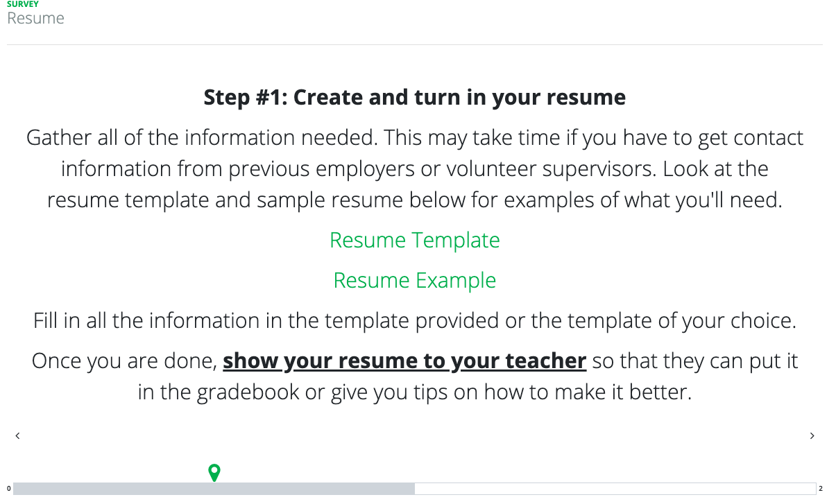The height and width of the screenshot is (504, 836).
Task: Click the "resume template and sample resume below" line
Action: pos(414,200)
